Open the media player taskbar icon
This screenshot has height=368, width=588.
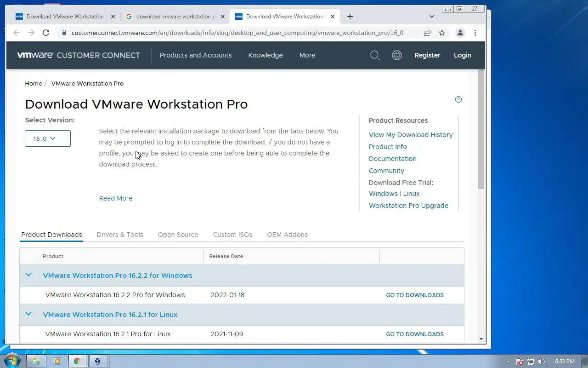(x=57, y=362)
